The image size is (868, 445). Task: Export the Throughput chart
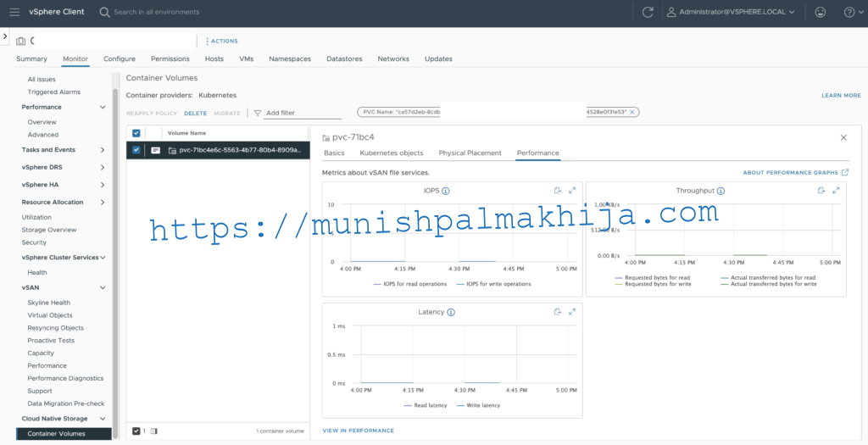coord(821,191)
